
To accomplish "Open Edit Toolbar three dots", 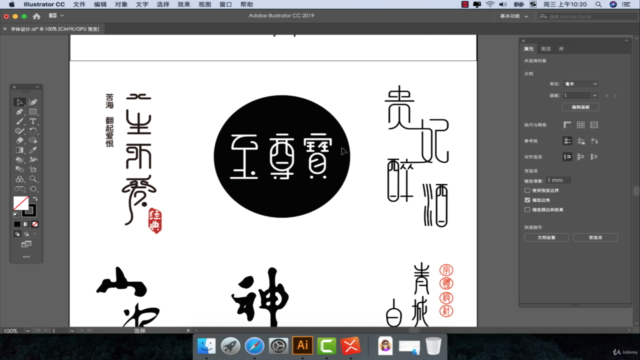I will coord(26,257).
